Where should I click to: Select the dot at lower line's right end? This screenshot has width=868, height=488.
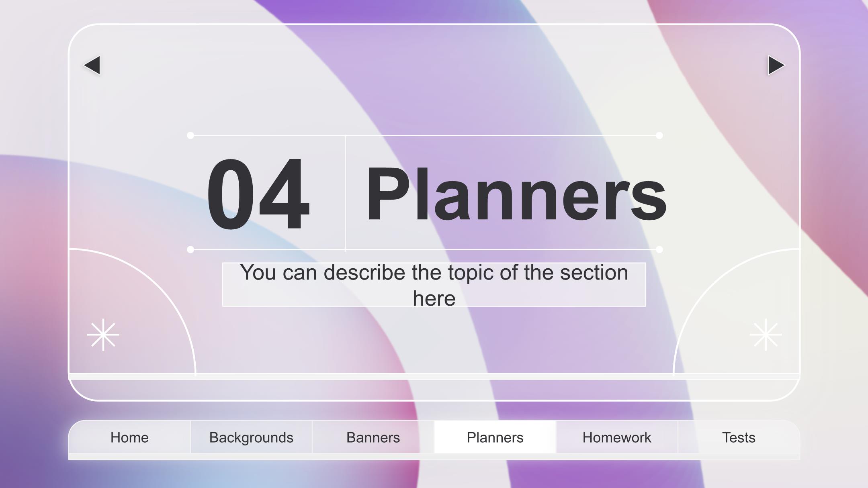click(659, 249)
